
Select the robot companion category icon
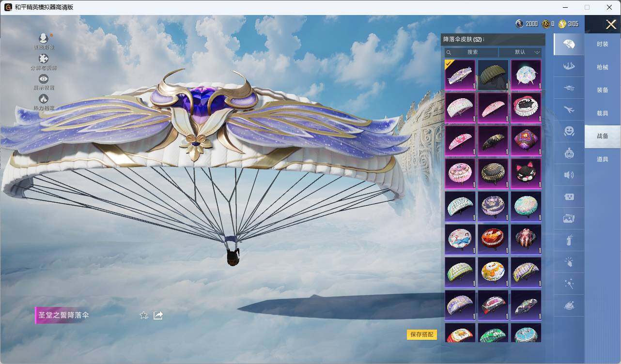(x=569, y=153)
